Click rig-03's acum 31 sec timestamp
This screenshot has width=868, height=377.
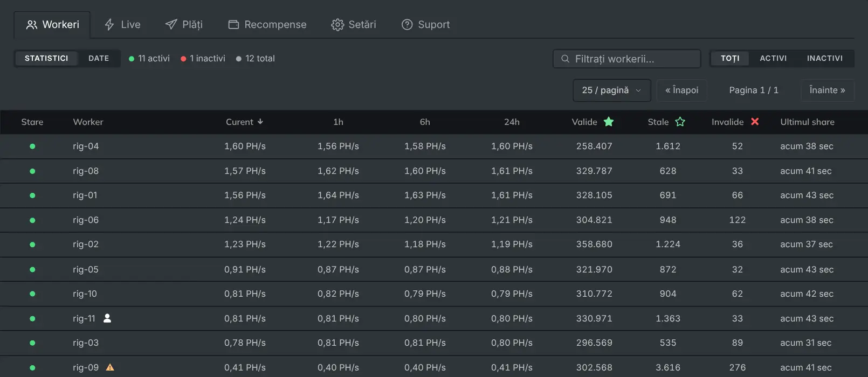tap(805, 343)
